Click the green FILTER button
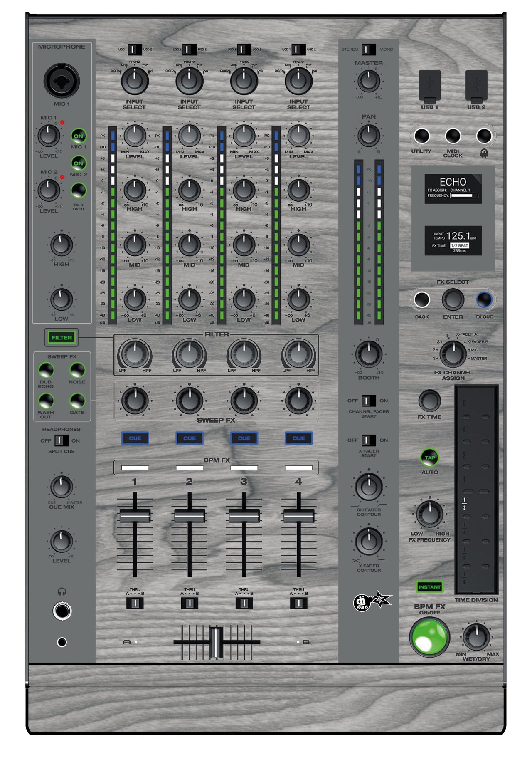 (62, 338)
